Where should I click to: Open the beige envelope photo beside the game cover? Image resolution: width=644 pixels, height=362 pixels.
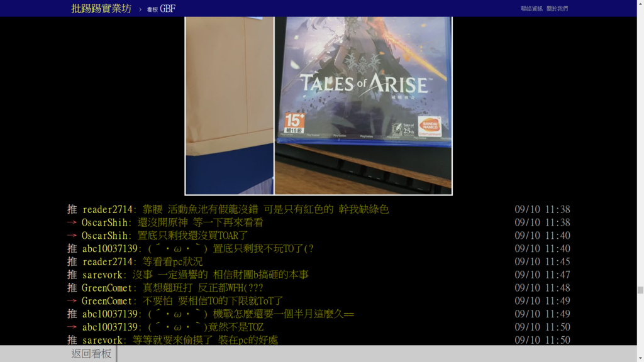230,106
